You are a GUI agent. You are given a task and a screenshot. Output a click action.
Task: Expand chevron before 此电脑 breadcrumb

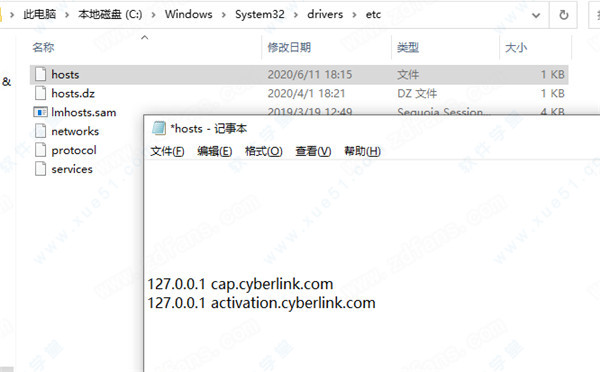pos(12,15)
